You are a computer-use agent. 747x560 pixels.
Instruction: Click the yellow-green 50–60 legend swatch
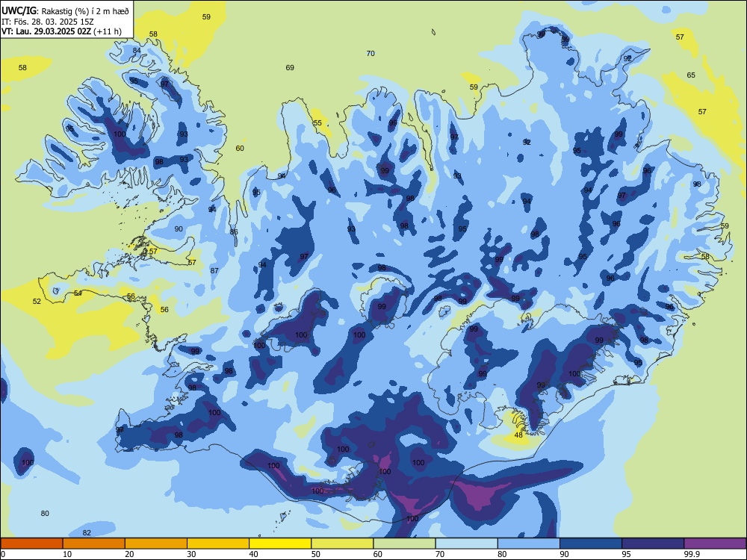point(342,544)
